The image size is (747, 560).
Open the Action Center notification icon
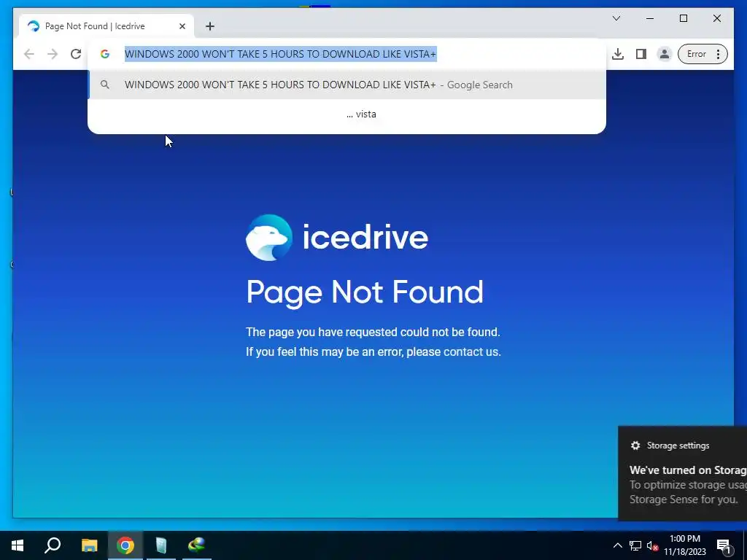pyautogui.click(x=724, y=545)
